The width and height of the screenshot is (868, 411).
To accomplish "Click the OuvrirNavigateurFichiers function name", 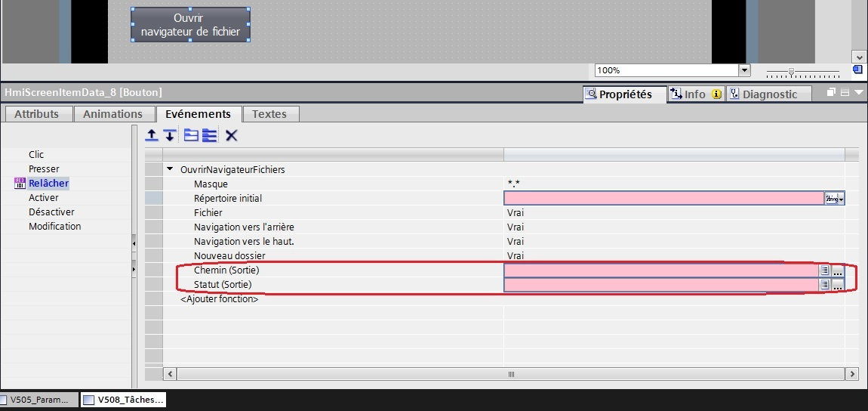I will point(232,169).
